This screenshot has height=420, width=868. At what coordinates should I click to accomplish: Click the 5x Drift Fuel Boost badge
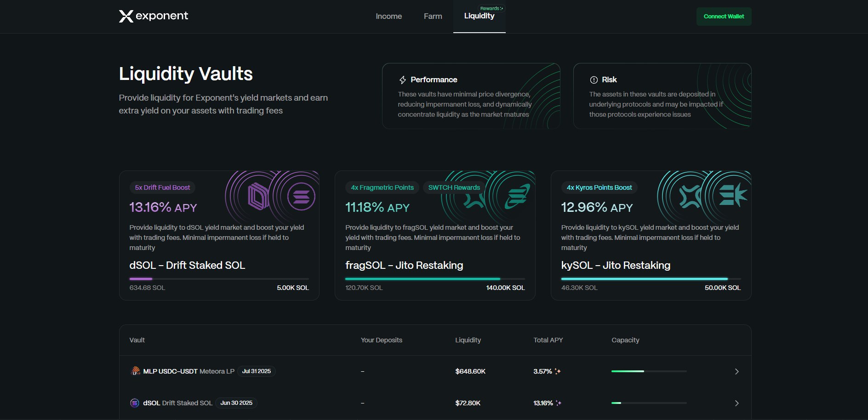(162, 187)
